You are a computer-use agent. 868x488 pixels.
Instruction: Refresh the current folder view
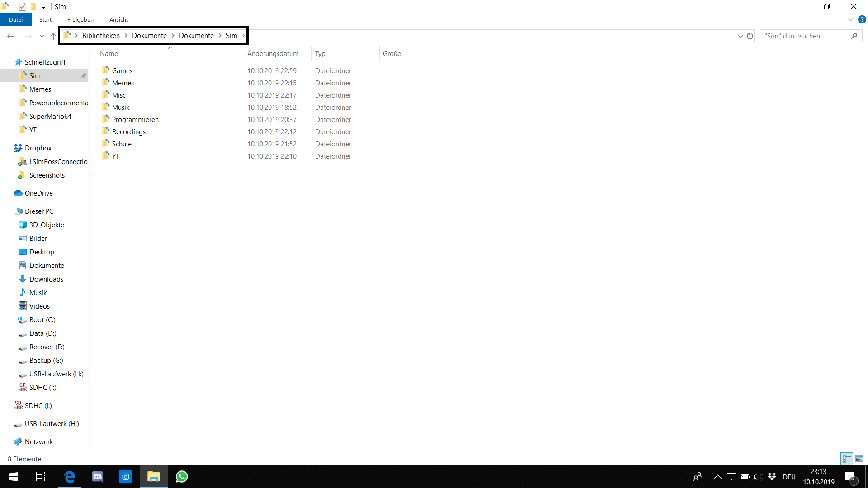[750, 36]
